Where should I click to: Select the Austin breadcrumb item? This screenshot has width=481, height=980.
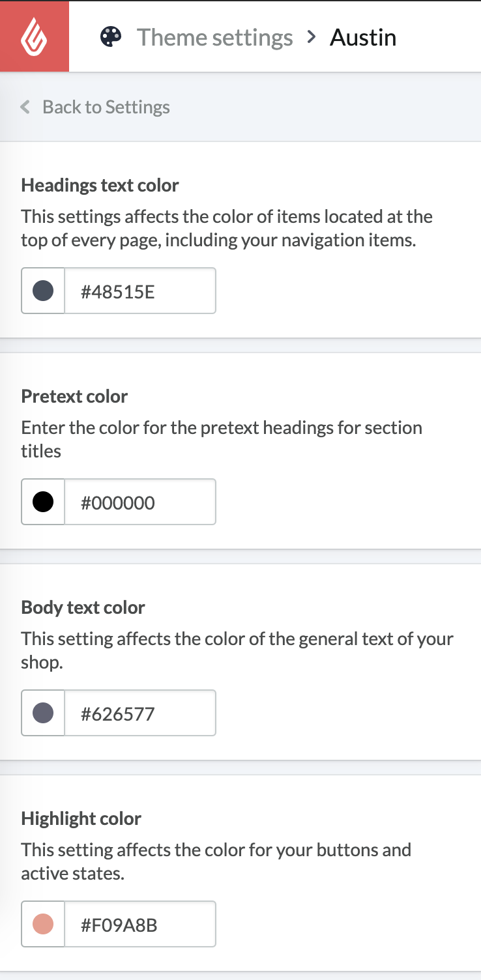363,38
